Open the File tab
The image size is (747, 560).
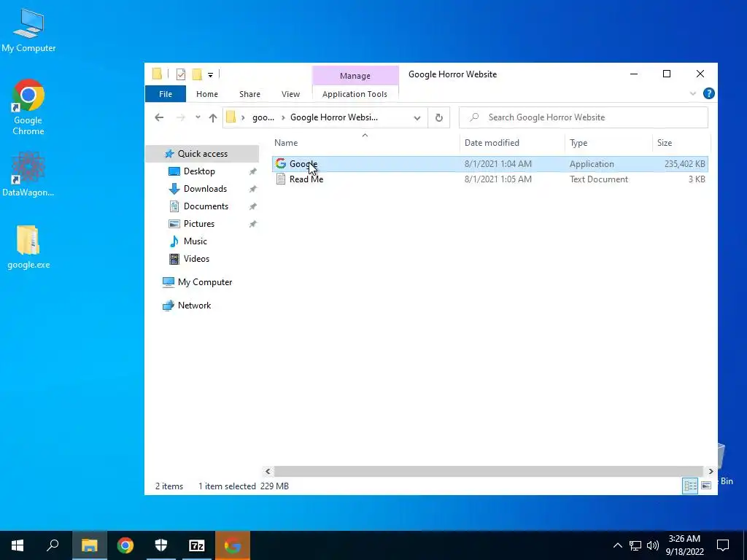pyautogui.click(x=166, y=94)
